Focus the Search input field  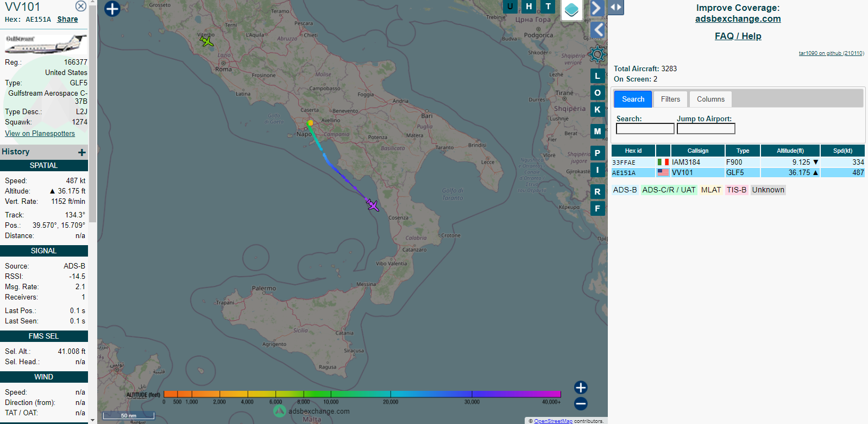645,128
